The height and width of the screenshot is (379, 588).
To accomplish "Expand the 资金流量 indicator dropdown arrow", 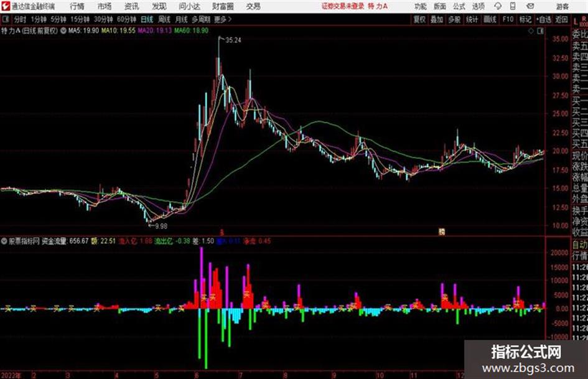I will pos(4,241).
